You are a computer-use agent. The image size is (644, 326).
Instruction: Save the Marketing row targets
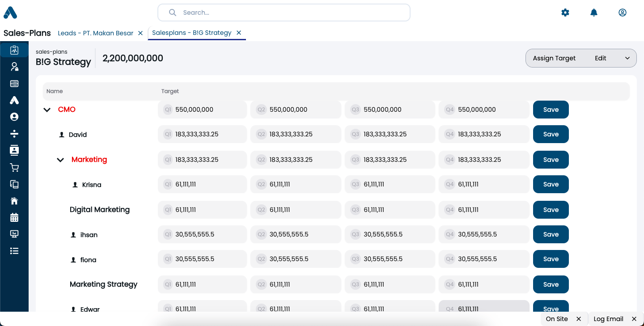[x=551, y=160]
